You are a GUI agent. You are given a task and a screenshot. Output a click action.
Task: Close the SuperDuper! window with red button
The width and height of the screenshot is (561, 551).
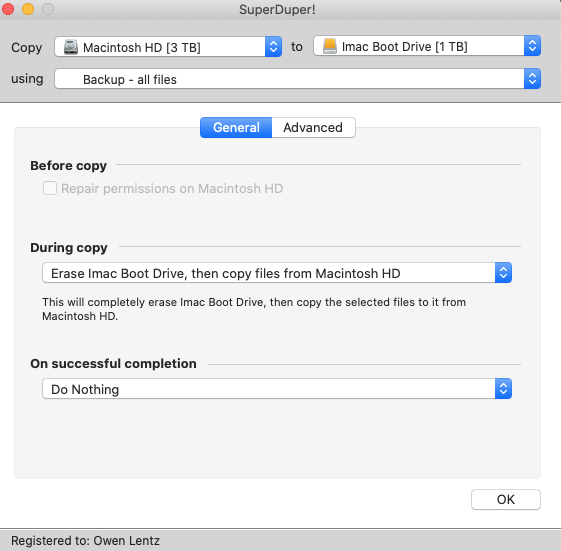click(8, 9)
